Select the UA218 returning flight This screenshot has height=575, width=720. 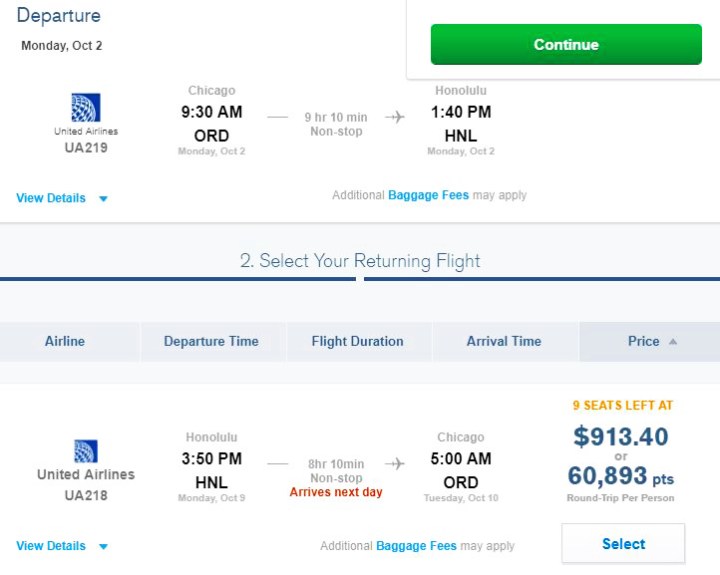623,544
